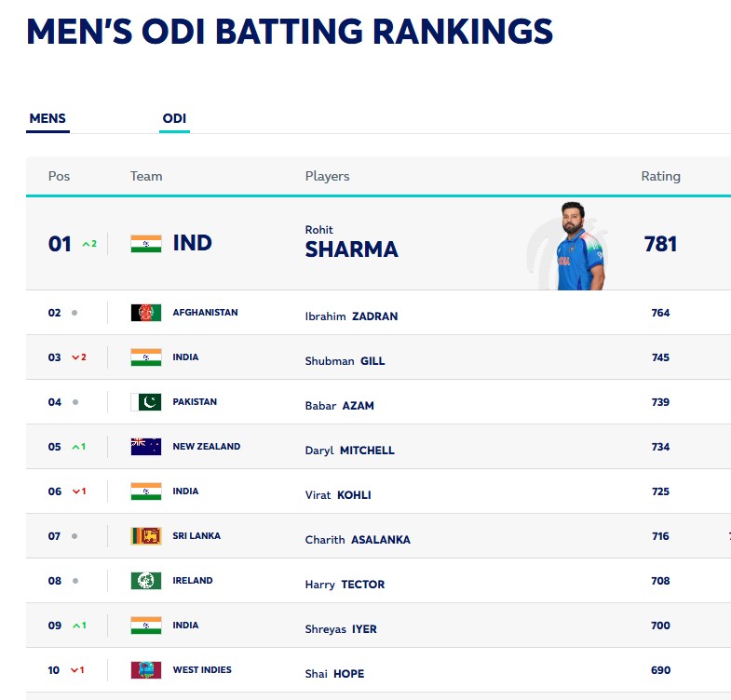Click the Rating column header
This screenshot has height=700, width=731.
pyautogui.click(x=660, y=176)
